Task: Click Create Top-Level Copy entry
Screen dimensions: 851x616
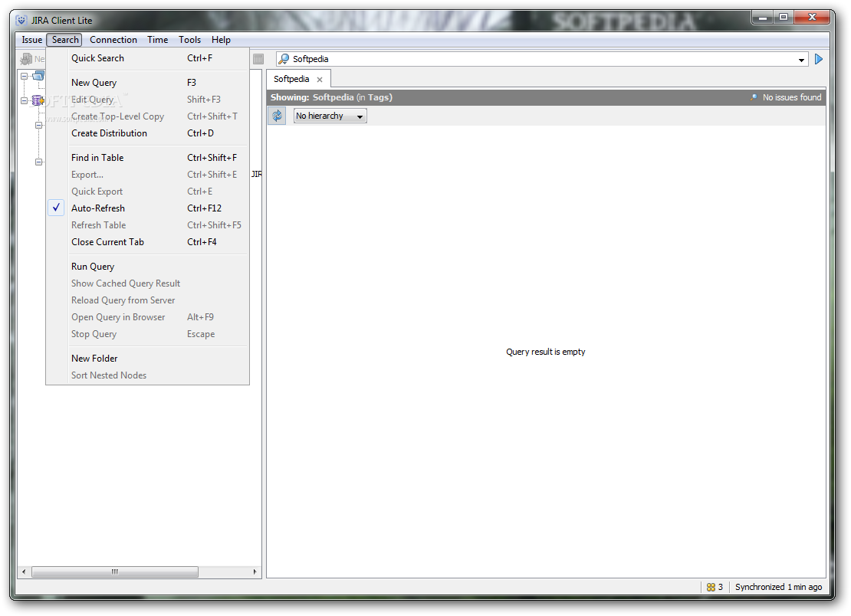Action: click(148, 116)
